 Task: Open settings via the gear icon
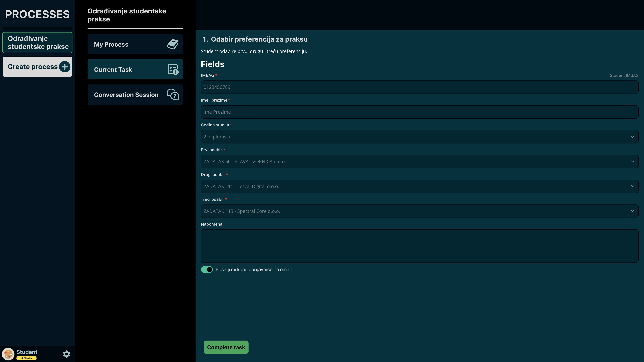coord(67,354)
